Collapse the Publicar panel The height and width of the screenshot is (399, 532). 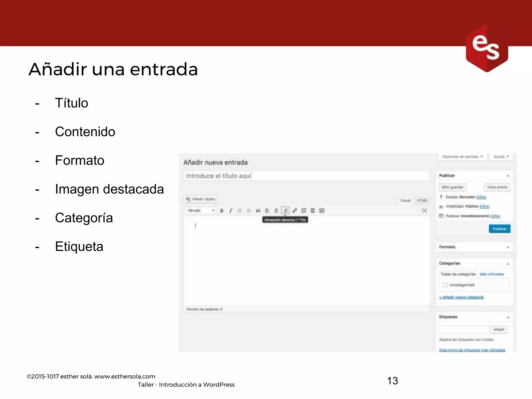point(508,176)
